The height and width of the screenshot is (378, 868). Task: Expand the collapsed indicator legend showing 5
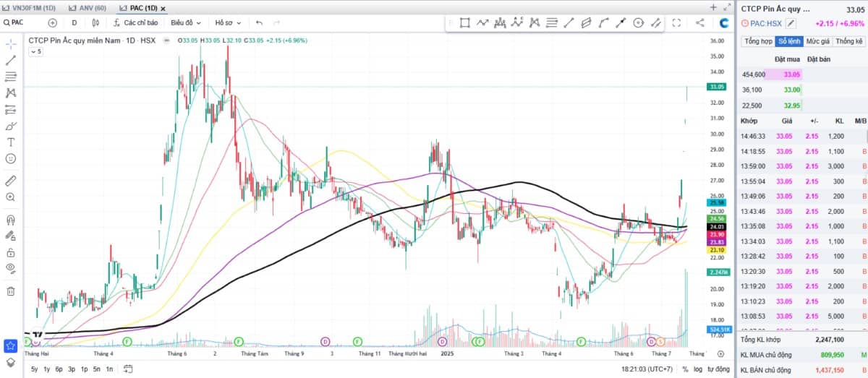(x=35, y=52)
